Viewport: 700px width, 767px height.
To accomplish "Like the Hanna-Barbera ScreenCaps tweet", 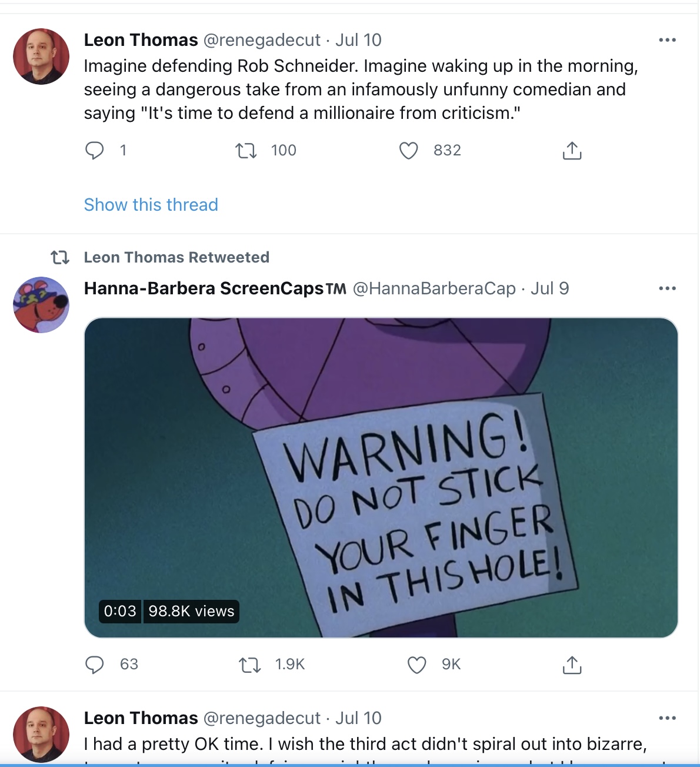I will tap(416, 665).
